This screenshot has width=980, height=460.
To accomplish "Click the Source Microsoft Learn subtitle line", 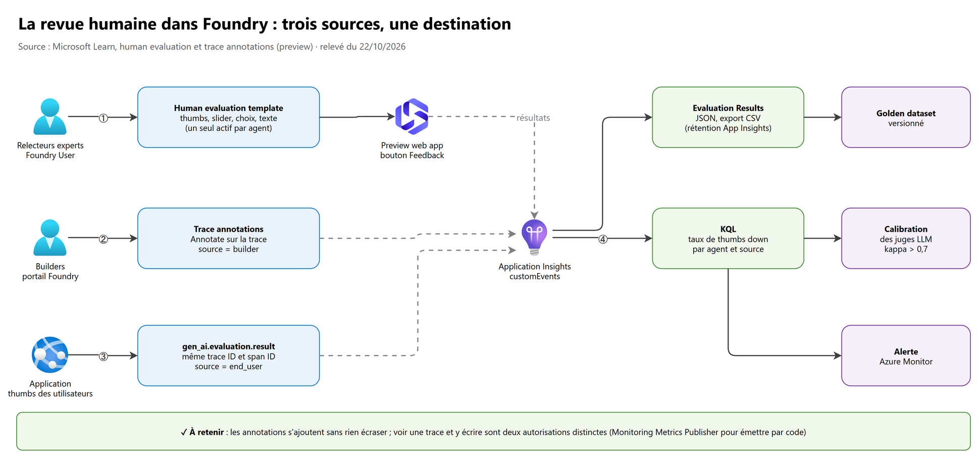I will (x=212, y=46).
